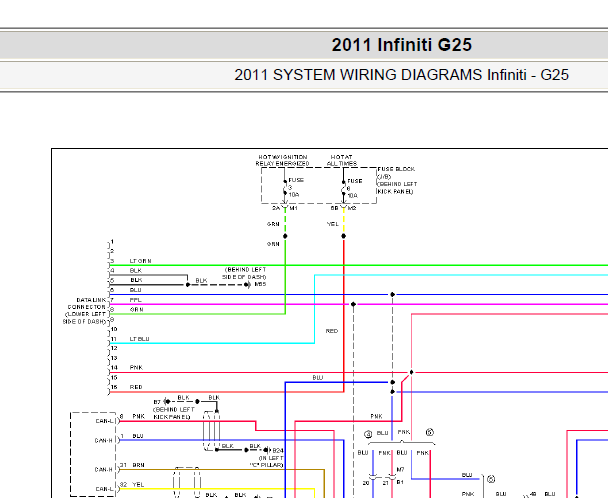Click the 'B7' ground label
The width and height of the screenshot is (608, 498).
[157, 402]
